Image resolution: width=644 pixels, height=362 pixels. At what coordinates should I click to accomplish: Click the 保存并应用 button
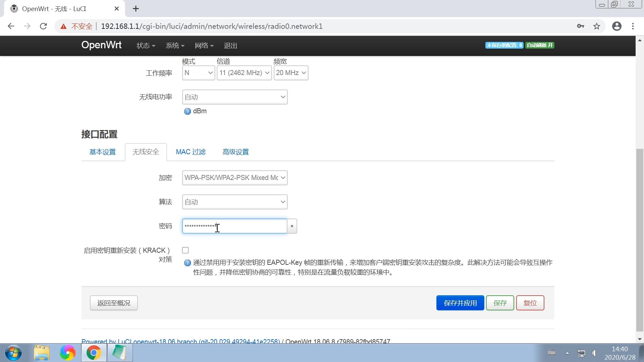click(460, 303)
